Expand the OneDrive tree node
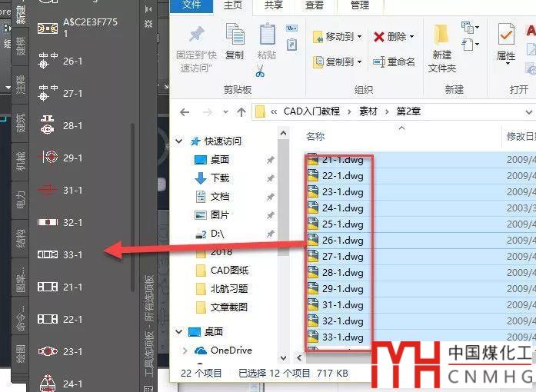Image resolution: width=536 pixels, height=392 pixels. pyautogui.click(x=185, y=350)
